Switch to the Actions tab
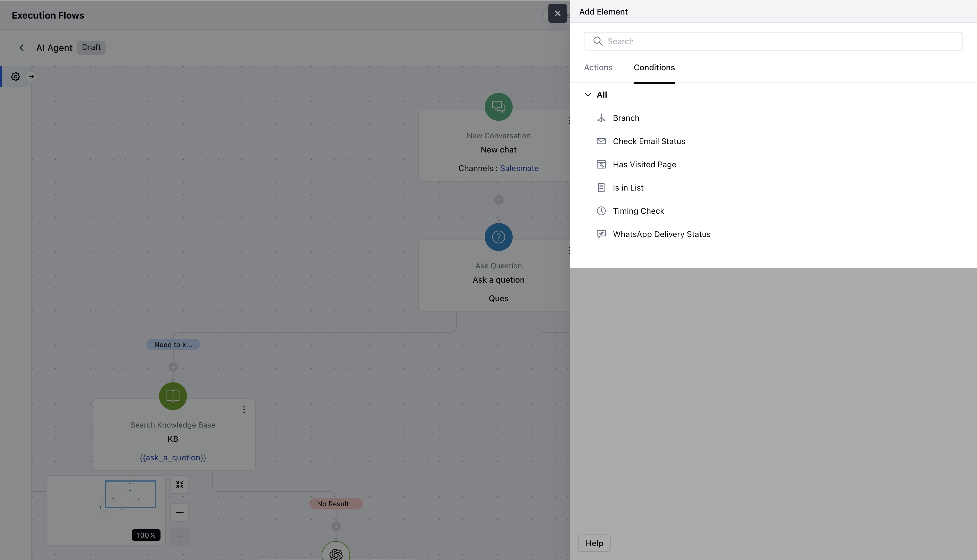Image resolution: width=977 pixels, height=560 pixels. (x=598, y=68)
